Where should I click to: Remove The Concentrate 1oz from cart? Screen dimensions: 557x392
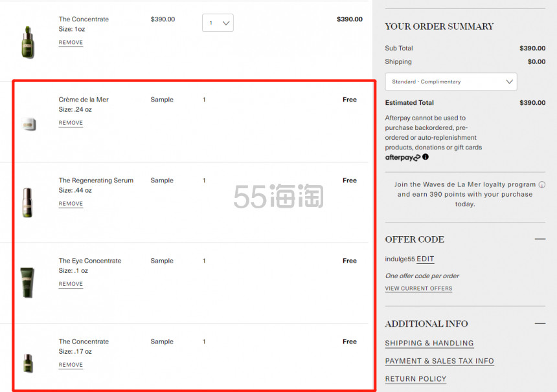[x=71, y=42]
